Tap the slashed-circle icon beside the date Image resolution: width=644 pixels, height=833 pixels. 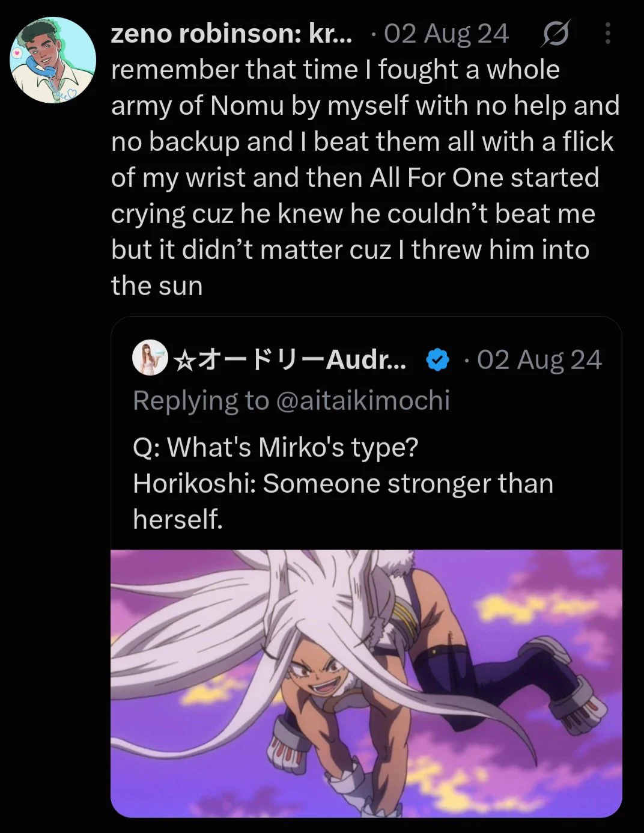point(556,34)
